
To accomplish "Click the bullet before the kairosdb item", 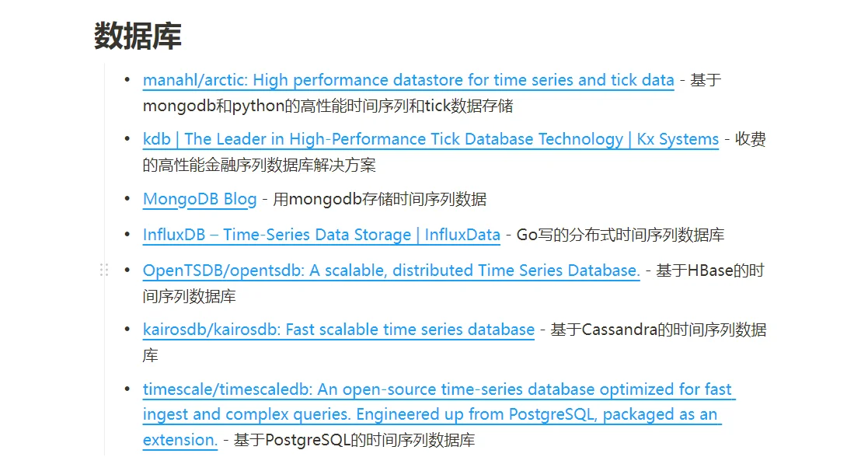I will [127, 329].
